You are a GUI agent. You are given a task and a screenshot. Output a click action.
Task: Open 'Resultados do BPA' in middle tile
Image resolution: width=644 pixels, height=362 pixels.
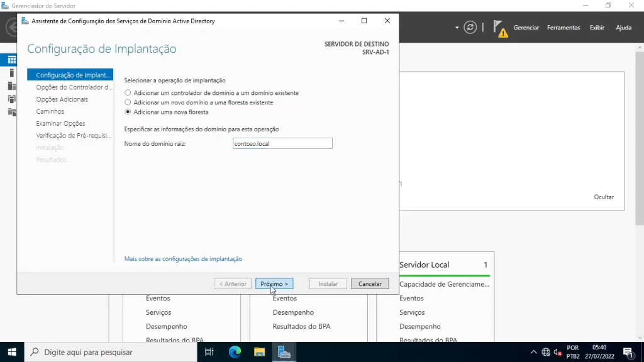(x=301, y=326)
